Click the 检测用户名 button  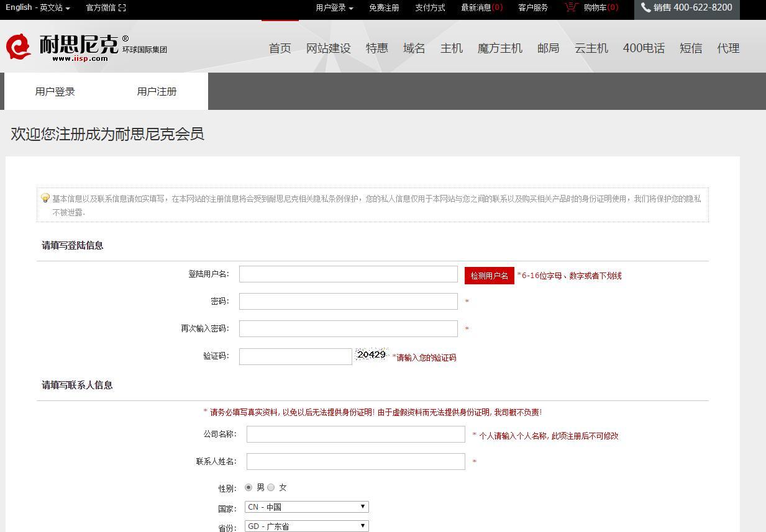[490, 276]
